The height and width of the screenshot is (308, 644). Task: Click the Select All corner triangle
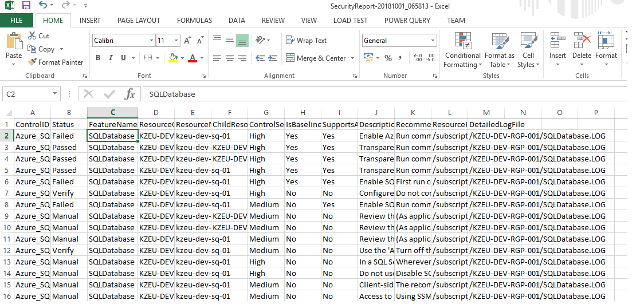[7, 113]
